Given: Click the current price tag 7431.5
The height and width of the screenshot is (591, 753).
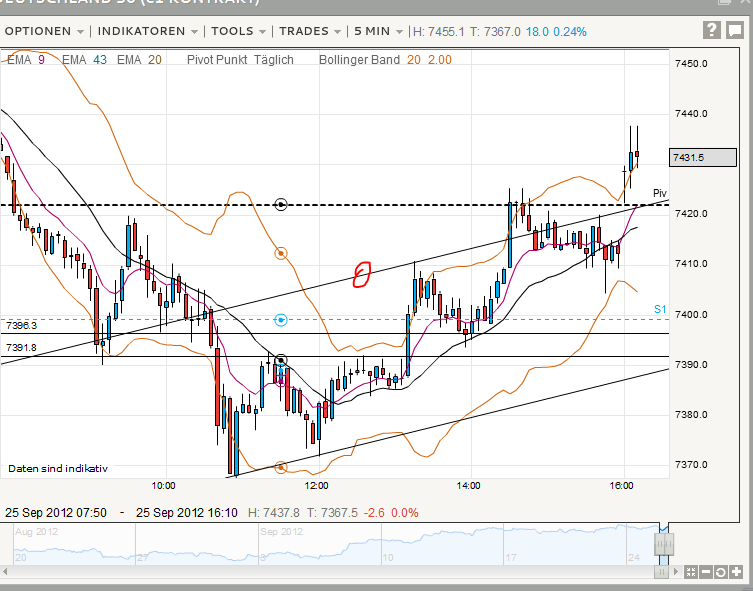Looking at the screenshot, I should (x=703, y=157).
